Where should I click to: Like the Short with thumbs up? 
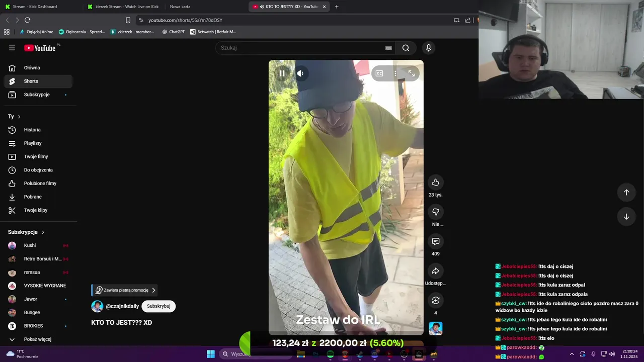coord(436,183)
